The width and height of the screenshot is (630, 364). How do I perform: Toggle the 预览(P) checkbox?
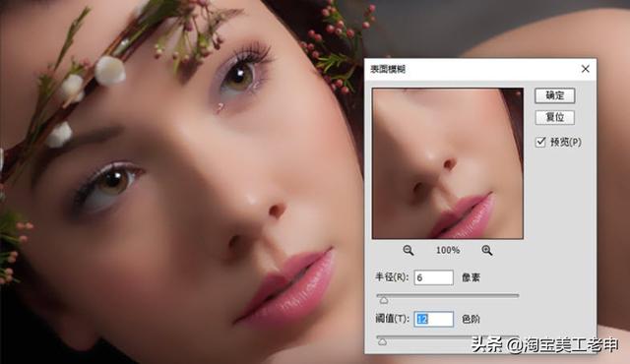click(540, 142)
